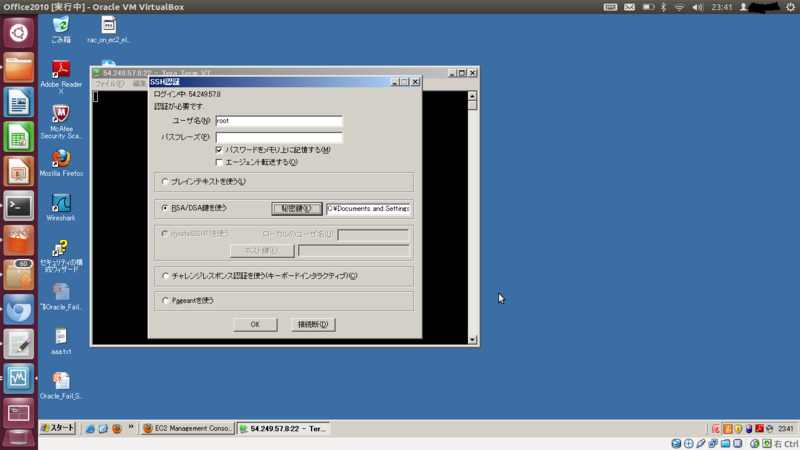Click the 23:41 clock in Ubuntu panel
Viewport: 800px width, 450px height.
721,7
